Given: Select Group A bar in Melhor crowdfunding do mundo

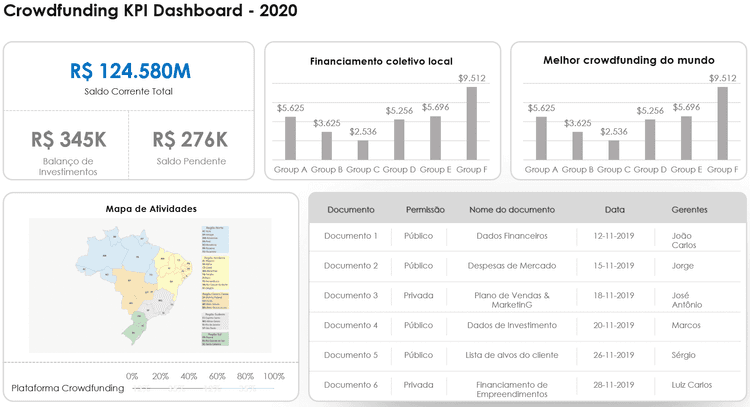Looking at the screenshot, I should [541, 138].
